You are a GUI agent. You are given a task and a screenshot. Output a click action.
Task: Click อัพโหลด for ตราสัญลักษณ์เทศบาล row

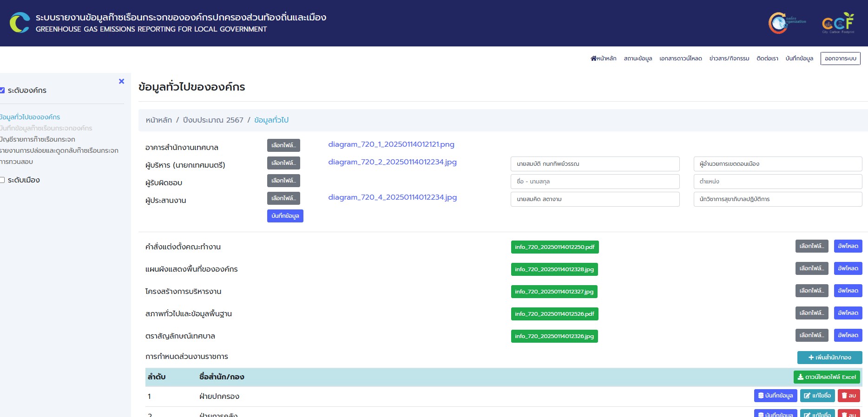pos(848,335)
